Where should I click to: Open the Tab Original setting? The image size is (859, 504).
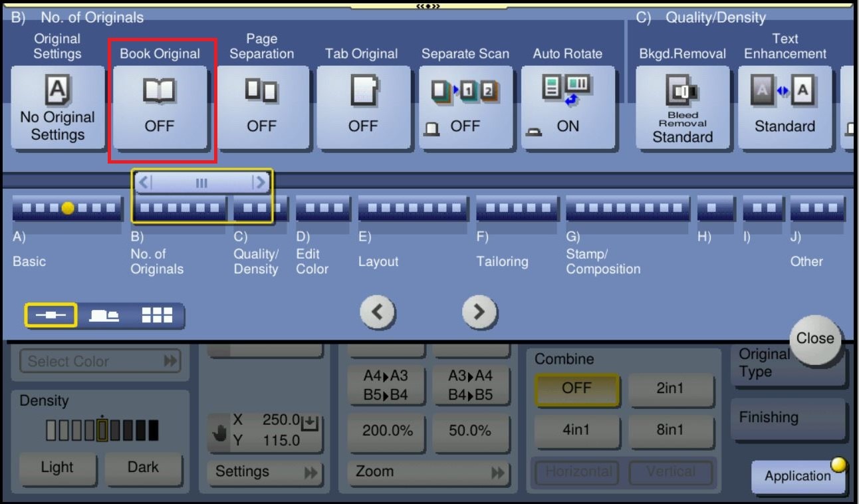point(363,106)
